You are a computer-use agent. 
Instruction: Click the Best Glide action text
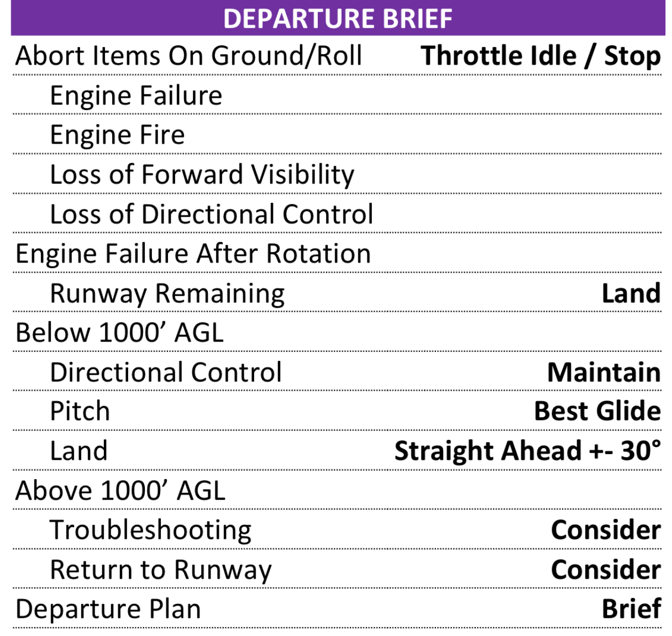point(597,412)
